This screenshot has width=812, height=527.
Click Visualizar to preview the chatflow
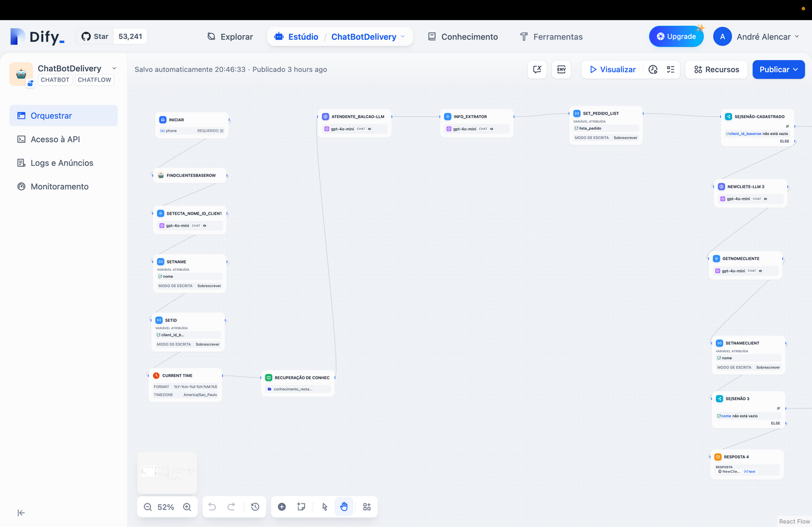click(613, 69)
